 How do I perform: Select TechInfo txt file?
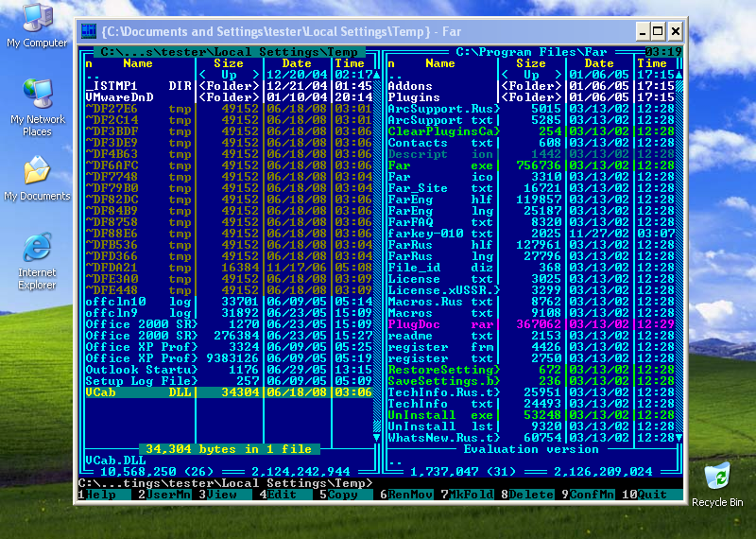click(531, 404)
